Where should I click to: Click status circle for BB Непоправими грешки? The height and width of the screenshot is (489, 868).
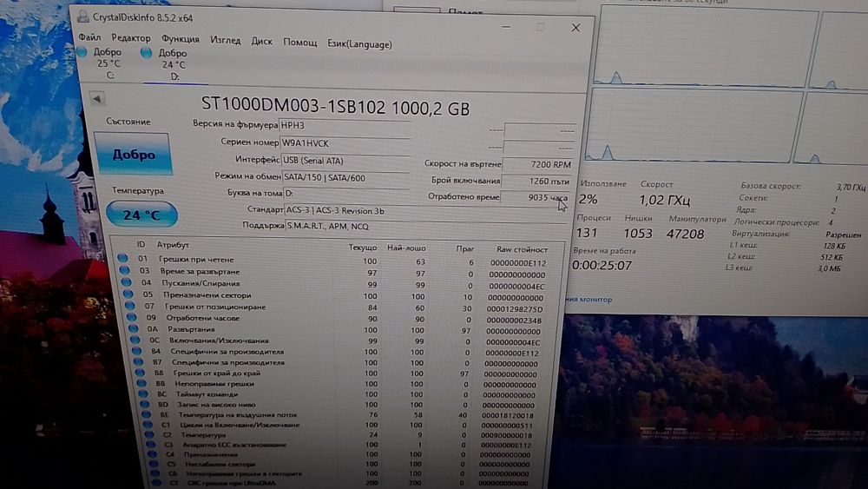pos(141,383)
